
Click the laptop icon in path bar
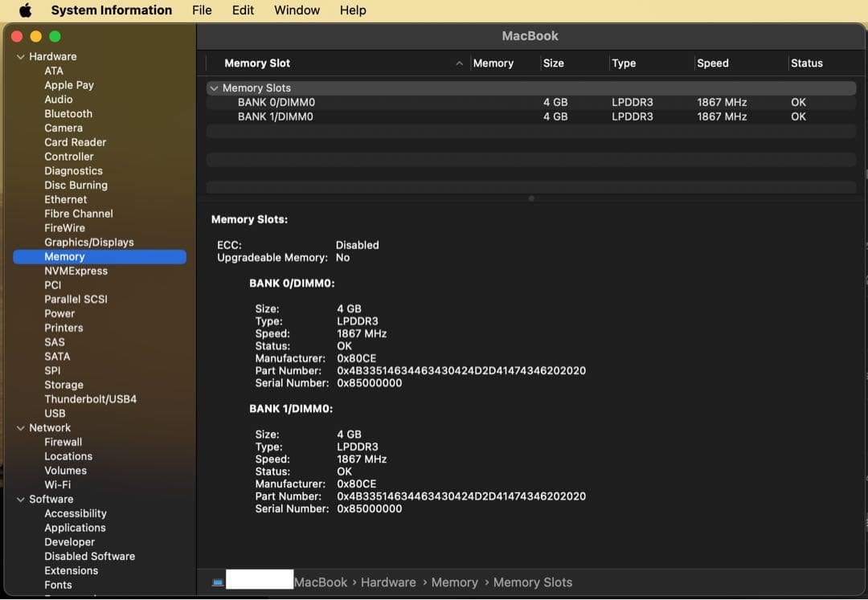[x=218, y=582]
